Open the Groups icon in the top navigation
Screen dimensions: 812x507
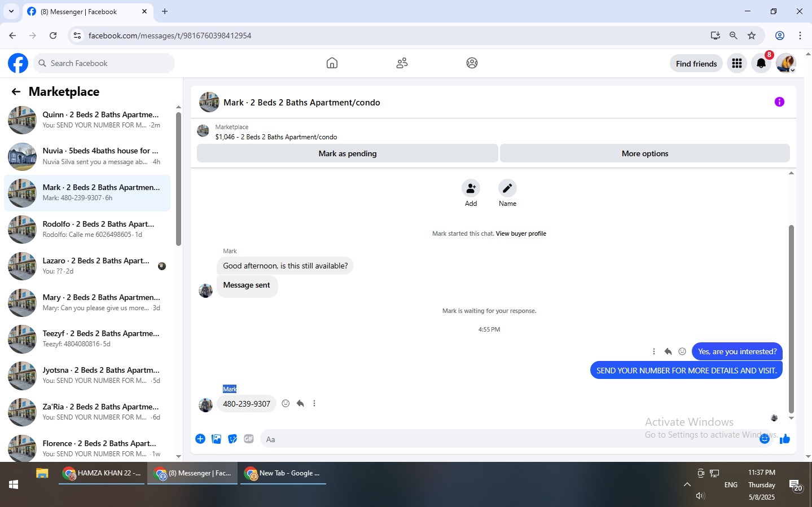coord(472,63)
